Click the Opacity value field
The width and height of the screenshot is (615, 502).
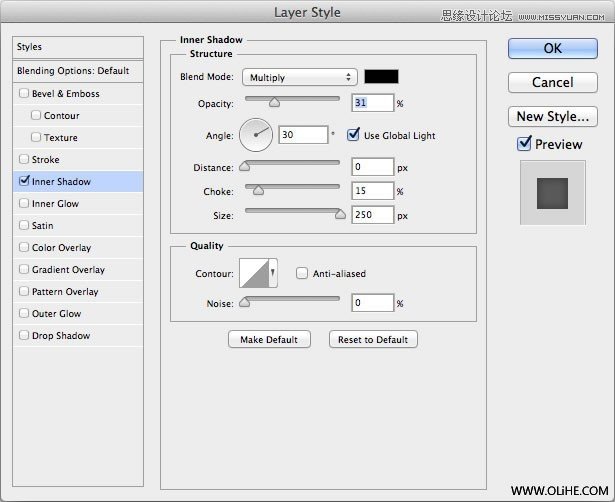tap(373, 103)
